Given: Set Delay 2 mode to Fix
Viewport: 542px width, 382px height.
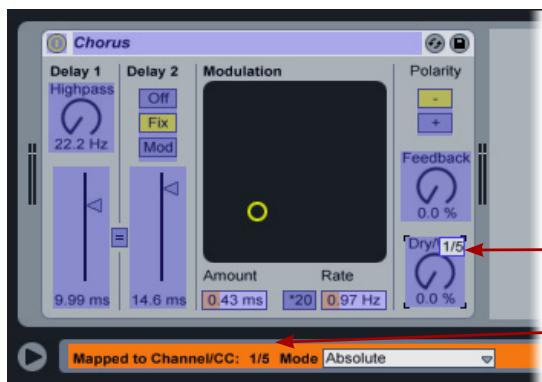Looking at the screenshot, I should 158,123.
